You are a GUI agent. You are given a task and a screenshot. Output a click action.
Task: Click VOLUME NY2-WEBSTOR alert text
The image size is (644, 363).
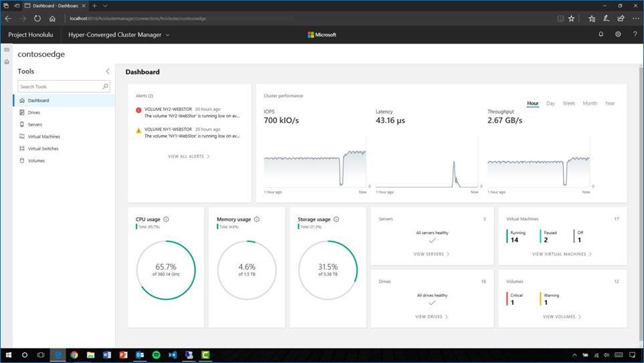coord(168,109)
